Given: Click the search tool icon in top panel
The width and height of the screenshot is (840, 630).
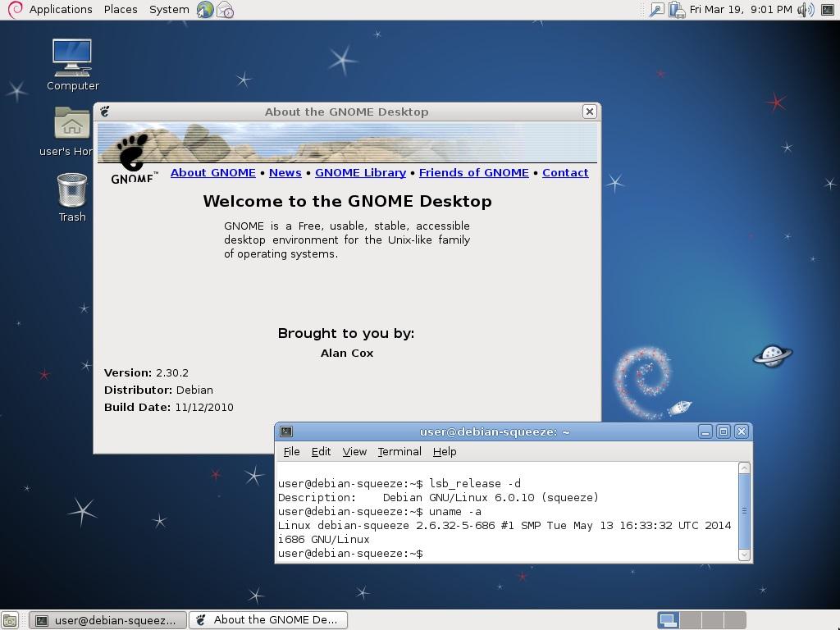Looking at the screenshot, I should point(656,10).
